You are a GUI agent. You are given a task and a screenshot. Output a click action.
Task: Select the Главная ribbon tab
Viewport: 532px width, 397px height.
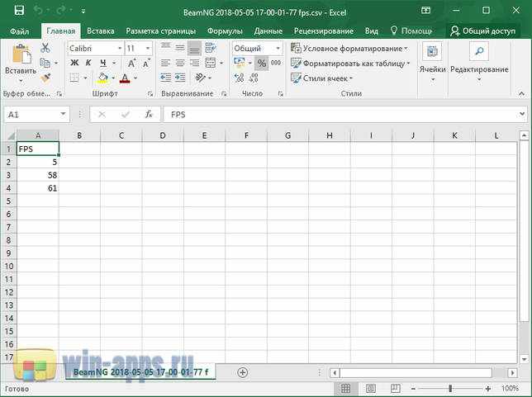(x=61, y=31)
